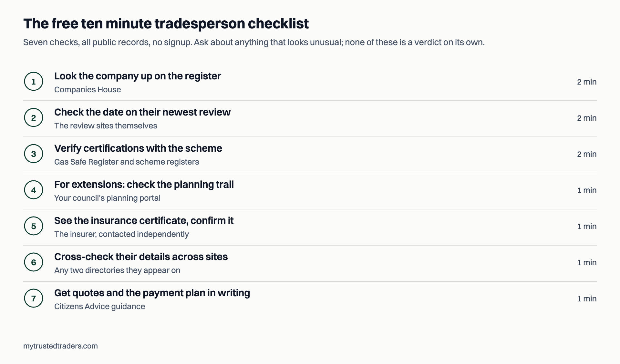Click the Companies House source text
Image resolution: width=620 pixels, height=364 pixels.
pos(88,90)
